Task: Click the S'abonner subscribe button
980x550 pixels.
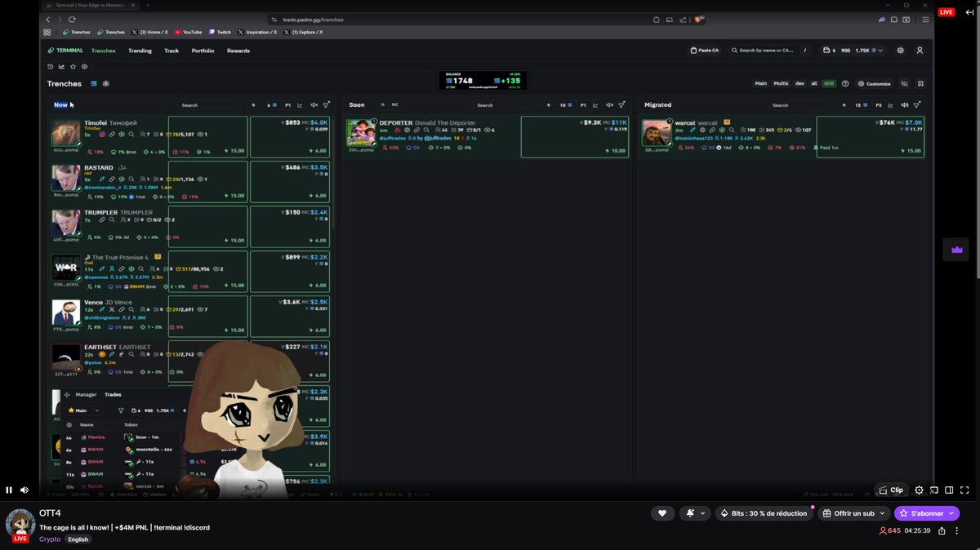Action: tap(926, 513)
